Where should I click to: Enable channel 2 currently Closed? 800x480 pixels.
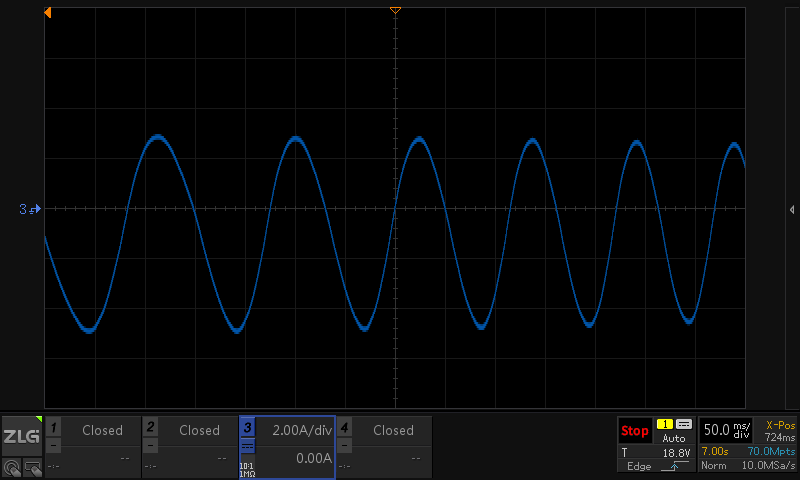pos(198,430)
